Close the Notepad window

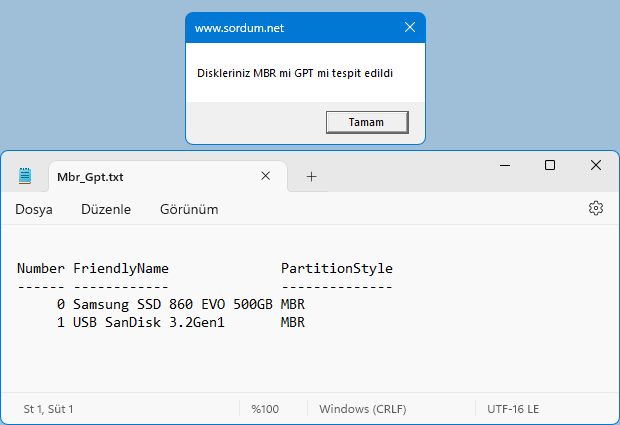pos(596,165)
